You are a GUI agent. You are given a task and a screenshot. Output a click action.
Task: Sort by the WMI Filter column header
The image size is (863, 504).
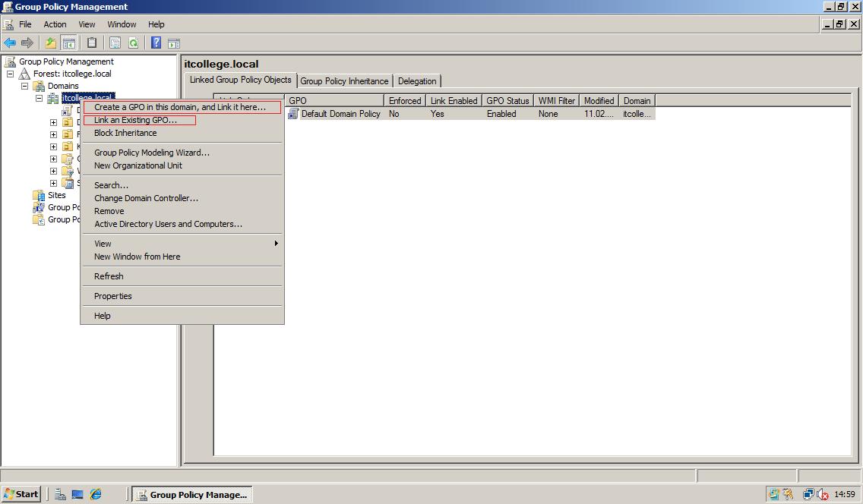[x=557, y=101]
